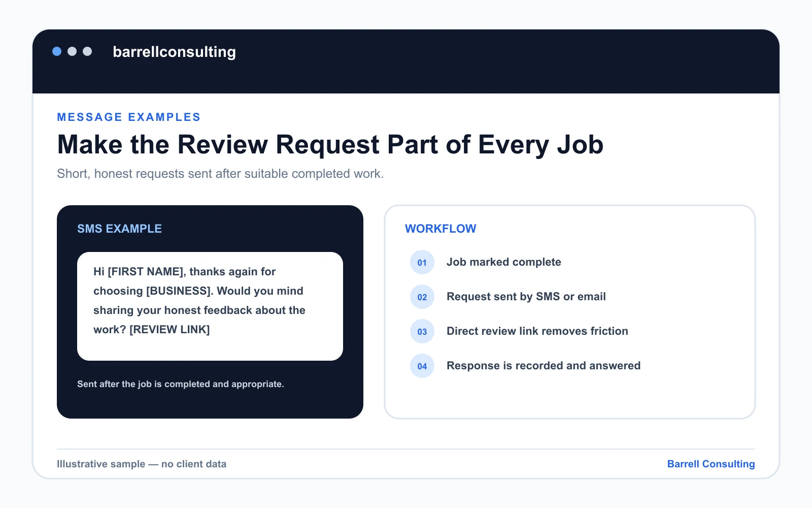Select the SMS EXAMPLE label
The width and height of the screenshot is (812, 508).
[119, 229]
